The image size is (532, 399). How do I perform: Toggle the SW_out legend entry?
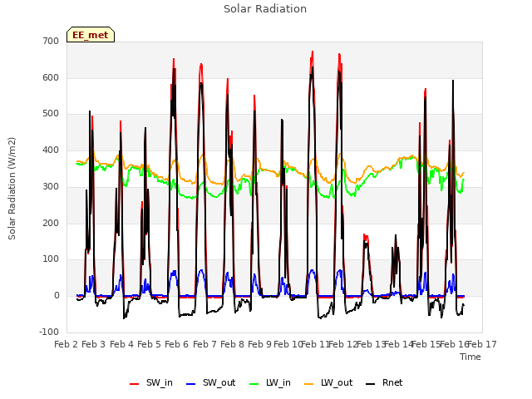click(x=210, y=382)
